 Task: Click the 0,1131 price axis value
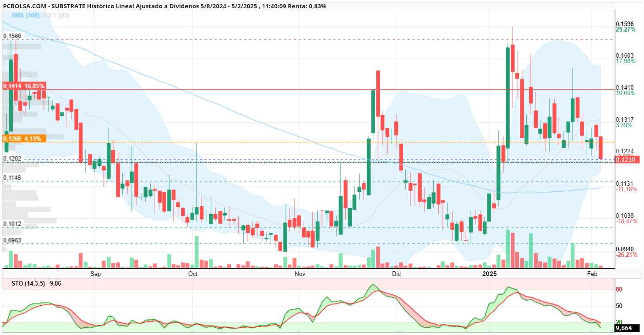pyautogui.click(x=625, y=184)
